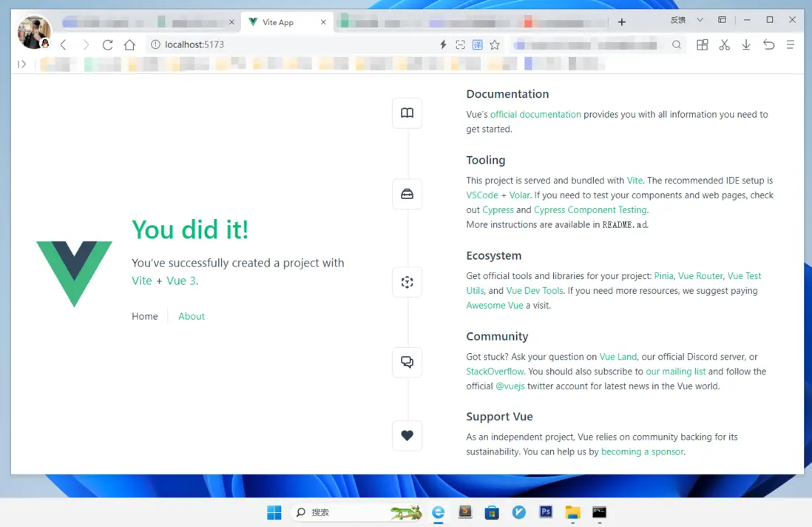
Task: Open the Awesome Vue link
Action: click(495, 305)
